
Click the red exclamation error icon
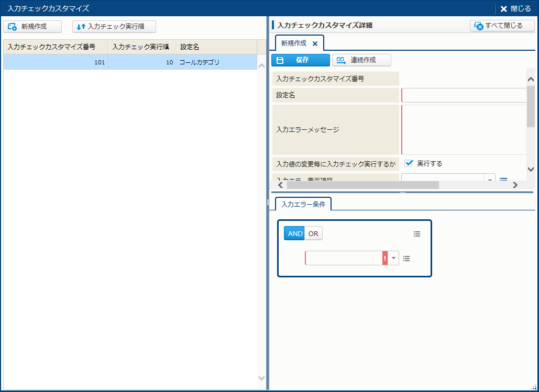coord(385,258)
